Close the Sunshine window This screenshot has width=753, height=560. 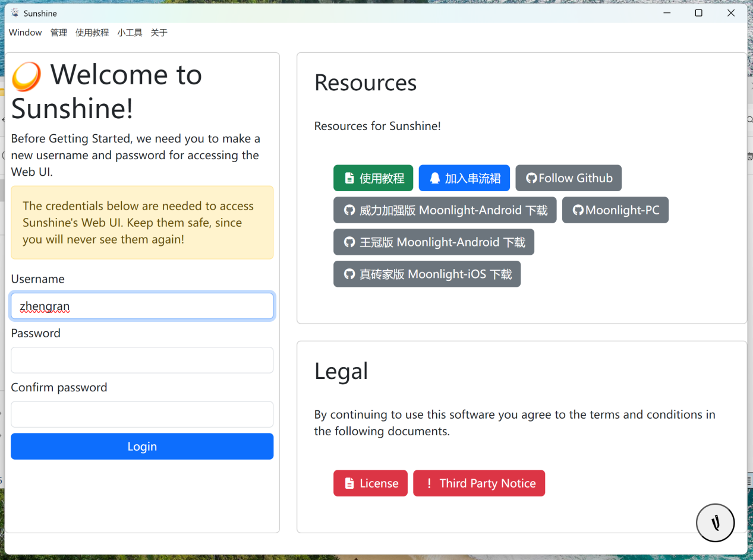pyautogui.click(x=731, y=13)
